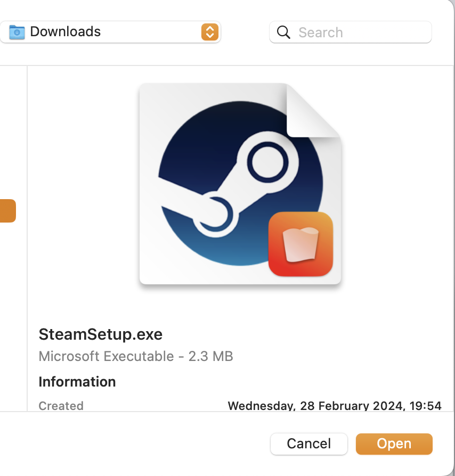Click the orange-red Whisky badge icon

coord(300,244)
